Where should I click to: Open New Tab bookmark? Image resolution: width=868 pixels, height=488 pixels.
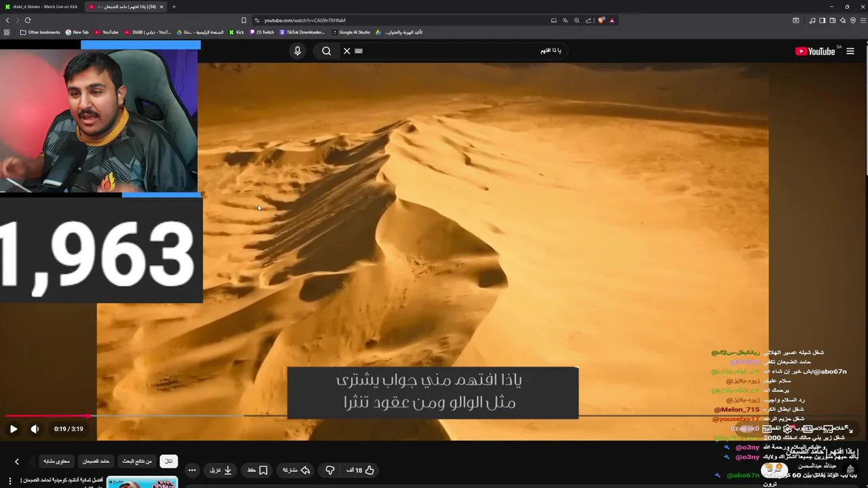point(77,32)
